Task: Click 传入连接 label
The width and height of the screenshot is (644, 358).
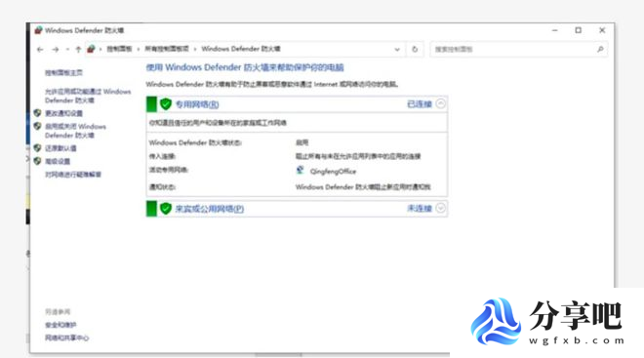Action: (x=162, y=156)
